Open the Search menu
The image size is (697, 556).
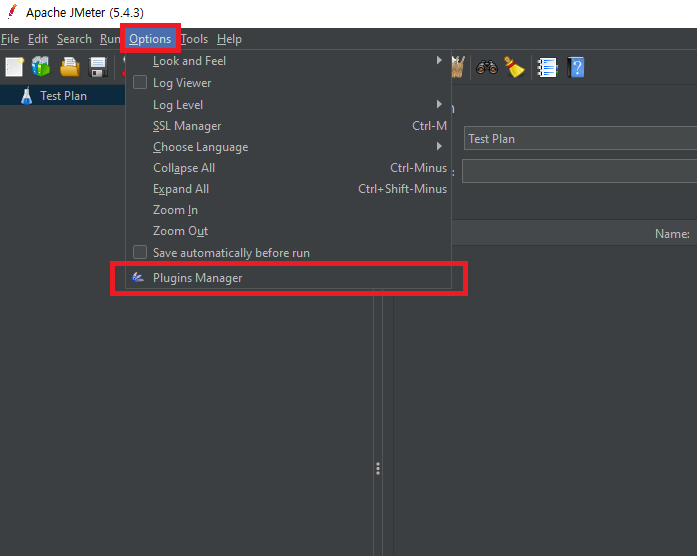74,39
